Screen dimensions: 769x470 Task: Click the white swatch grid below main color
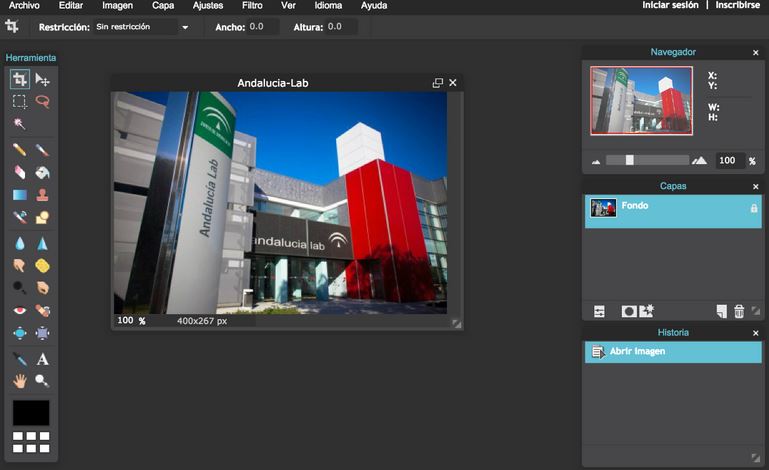point(31,442)
